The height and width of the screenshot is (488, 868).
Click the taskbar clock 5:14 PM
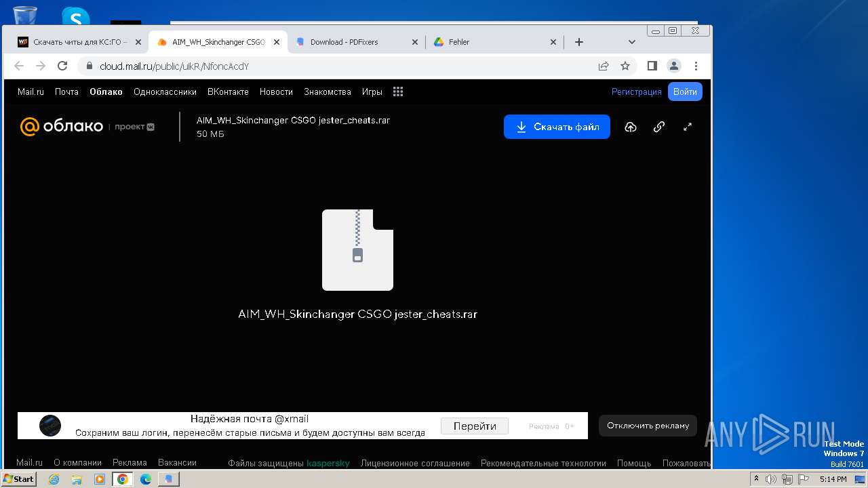tap(833, 479)
